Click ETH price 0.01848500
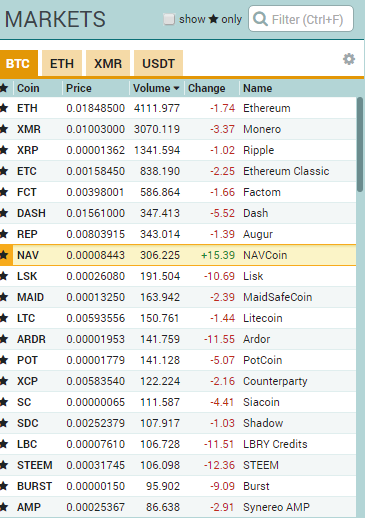 pyautogui.click(x=95, y=108)
